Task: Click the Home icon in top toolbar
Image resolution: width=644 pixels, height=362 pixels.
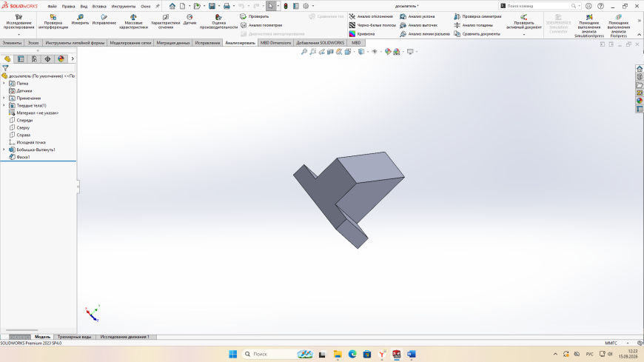Action: click(x=172, y=6)
